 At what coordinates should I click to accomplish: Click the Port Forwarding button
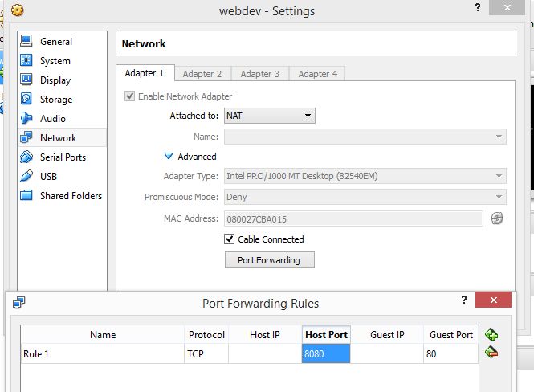pos(269,260)
